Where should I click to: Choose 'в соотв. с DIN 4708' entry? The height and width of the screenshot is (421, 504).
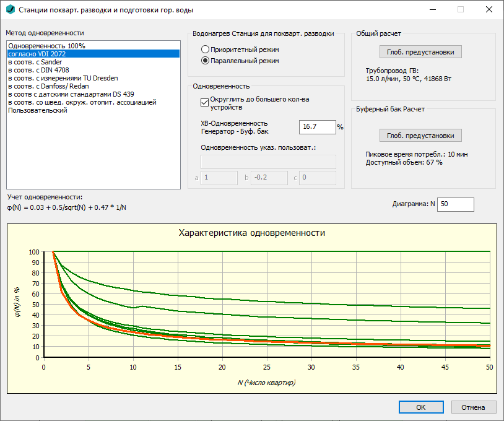(93, 70)
